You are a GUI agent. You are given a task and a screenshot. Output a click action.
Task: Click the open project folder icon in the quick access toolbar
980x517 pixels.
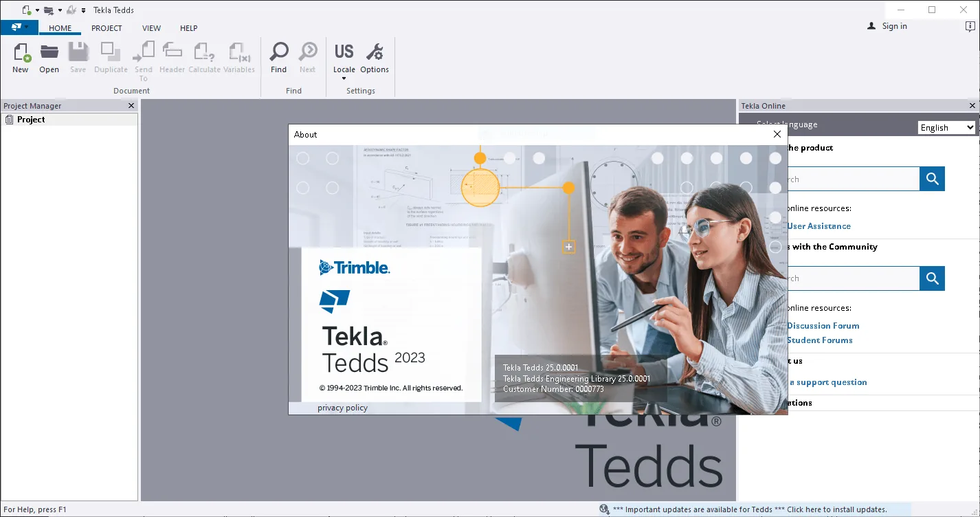(48, 10)
